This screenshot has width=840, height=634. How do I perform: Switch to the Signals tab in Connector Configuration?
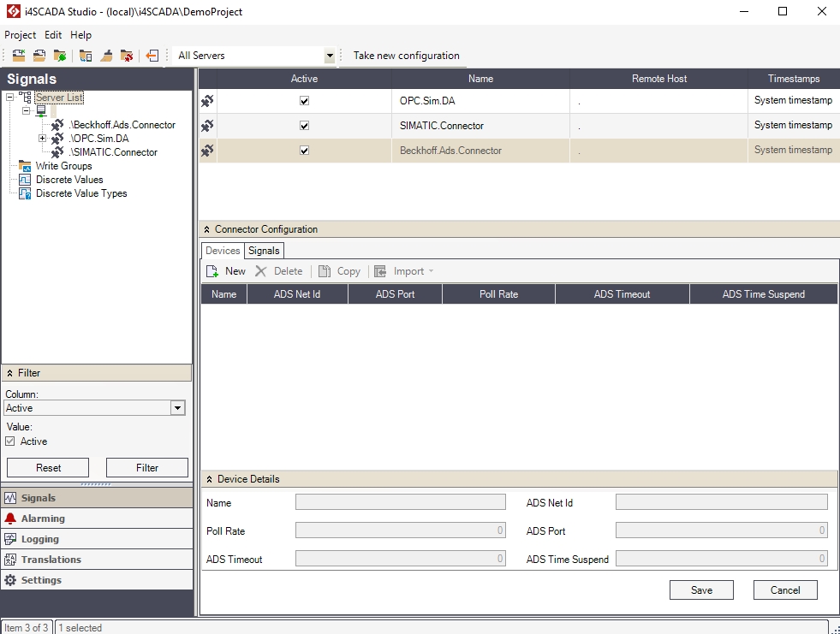point(264,251)
